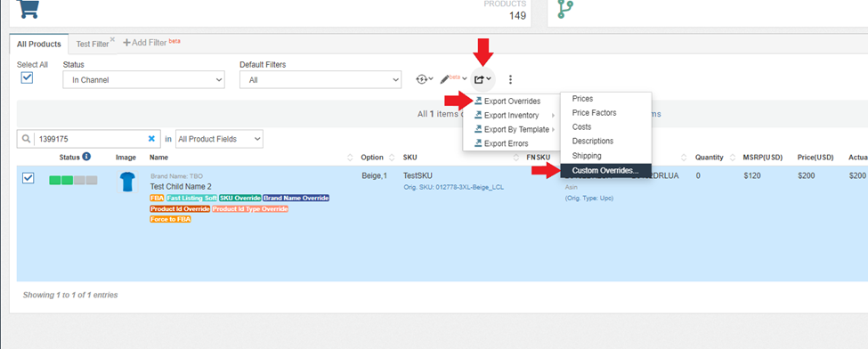Click the MSRP(USD) column header
This screenshot has width=868, height=349.
[x=763, y=158]
